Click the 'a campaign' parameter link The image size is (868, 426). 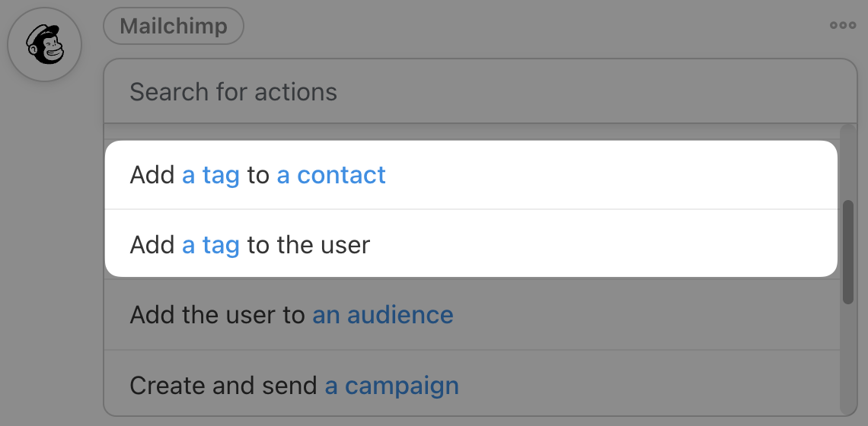pyautogui.click(x=392, y=386)
